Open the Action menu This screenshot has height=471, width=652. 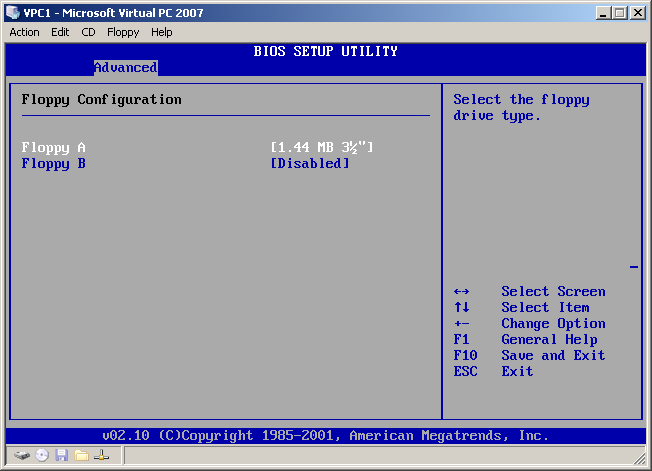[x=25, y=32]
